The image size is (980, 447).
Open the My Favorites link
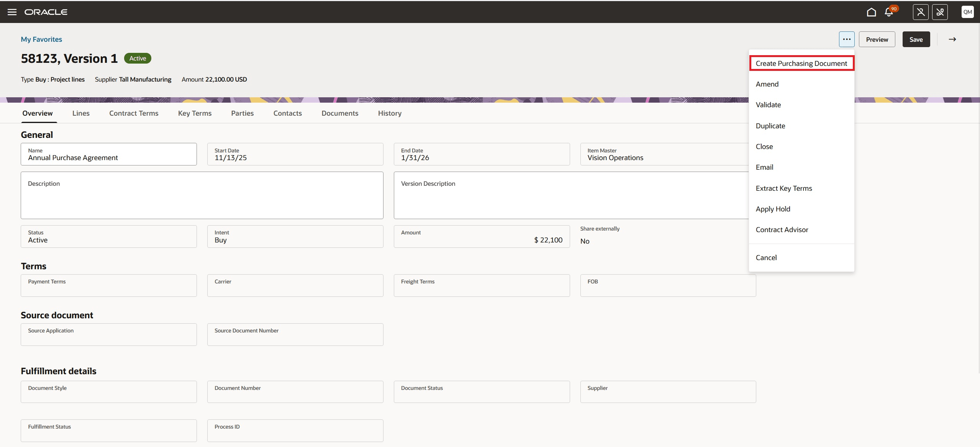tap(41, 39)
